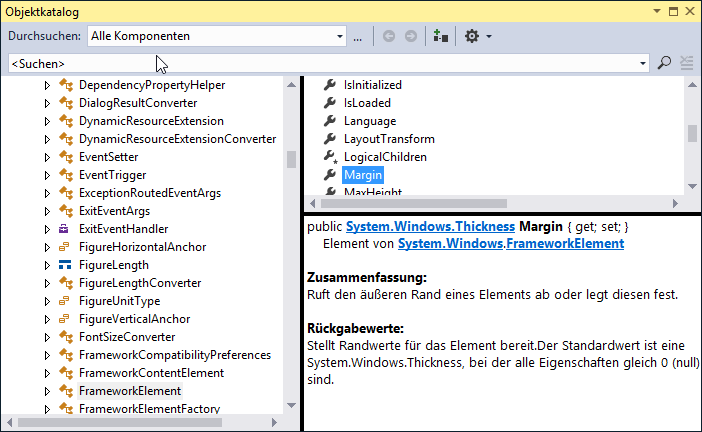Select FigureLengthConverter in the tree
702x432 pixels.
pyautogui.click(x=140, y=283)
